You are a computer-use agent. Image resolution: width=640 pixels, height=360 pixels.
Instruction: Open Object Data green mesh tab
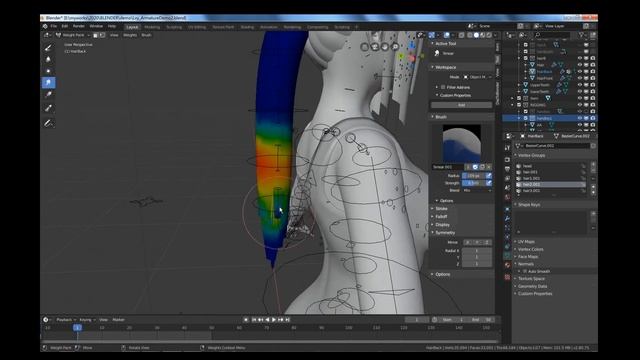coord(507,255)
